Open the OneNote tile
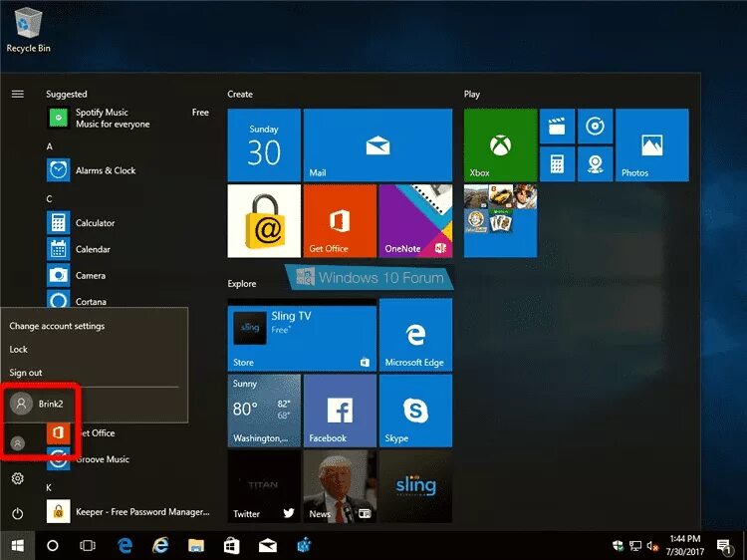Viewport: 747px width, 560px height. click(416, 220)
